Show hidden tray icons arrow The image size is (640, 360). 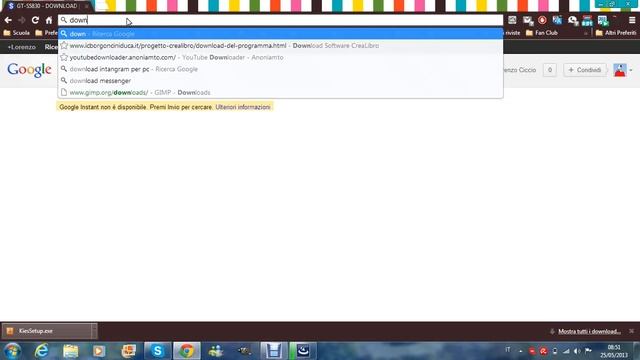(520, 351)
